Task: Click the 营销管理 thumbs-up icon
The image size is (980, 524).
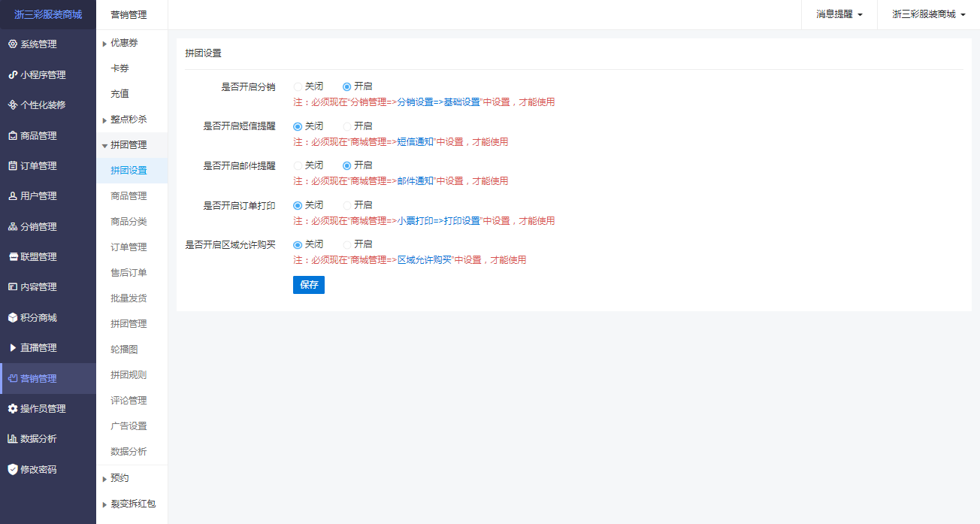Action: click(12, 379)
